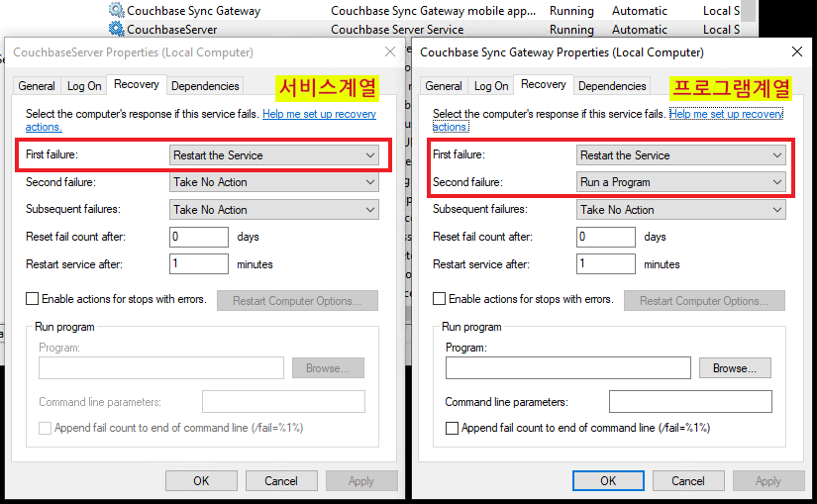Select the Couchbase Sync Gateway service gear icon

[x=116, y=10]
